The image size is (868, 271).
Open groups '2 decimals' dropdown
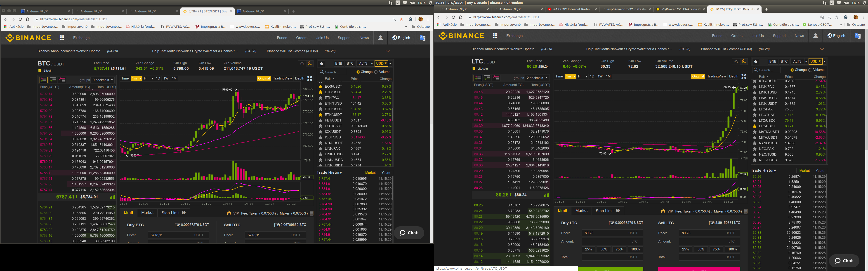pyautogui.click(x=537, y=78)
